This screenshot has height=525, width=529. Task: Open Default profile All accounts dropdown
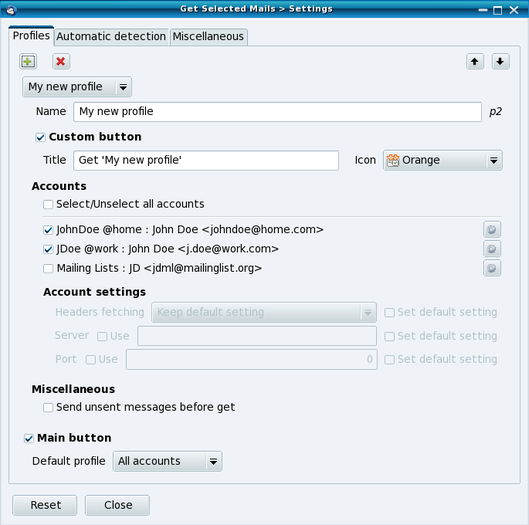pos(167,461)
